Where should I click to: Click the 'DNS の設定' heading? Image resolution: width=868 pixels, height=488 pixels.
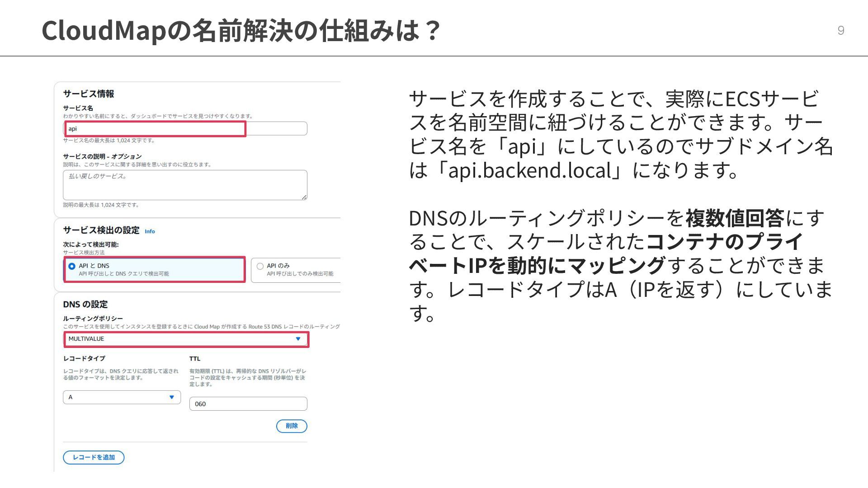[85, 304]
